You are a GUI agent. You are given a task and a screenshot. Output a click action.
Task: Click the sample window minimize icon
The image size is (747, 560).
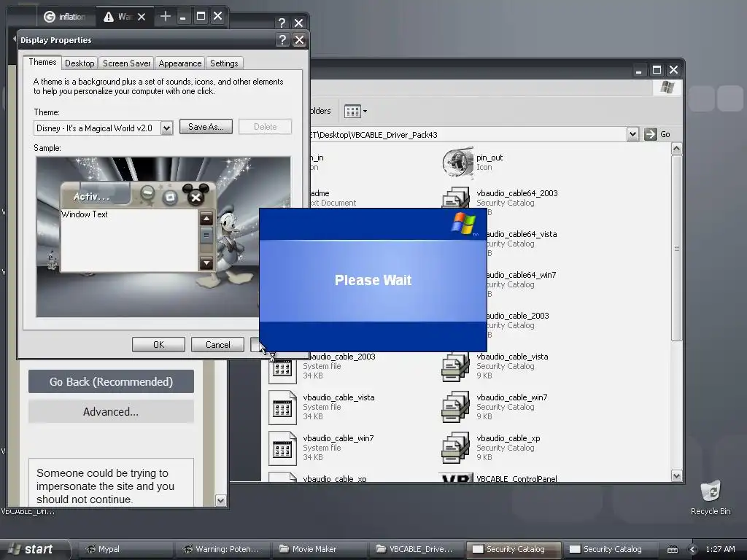(x=147, y=192)
